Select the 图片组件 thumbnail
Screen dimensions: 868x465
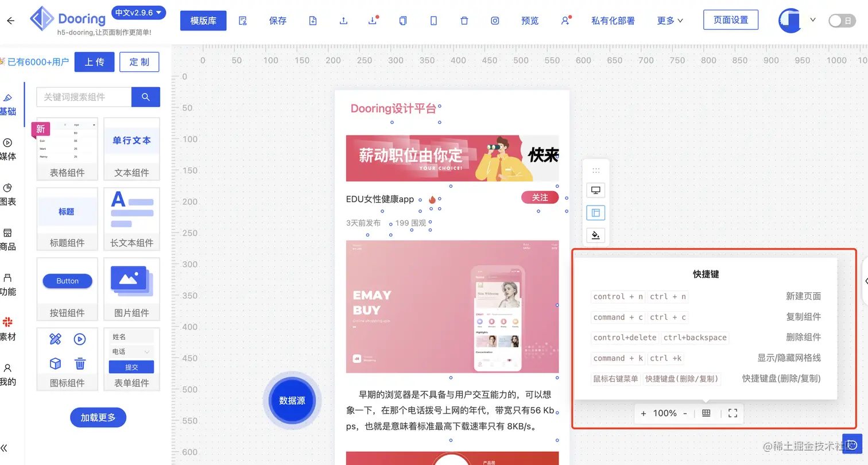131,289
